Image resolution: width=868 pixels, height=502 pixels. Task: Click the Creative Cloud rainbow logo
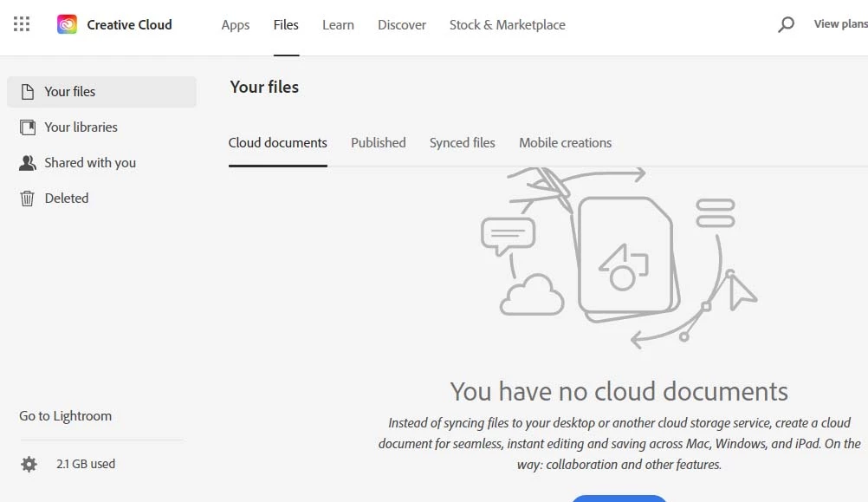tap(67, 24)
